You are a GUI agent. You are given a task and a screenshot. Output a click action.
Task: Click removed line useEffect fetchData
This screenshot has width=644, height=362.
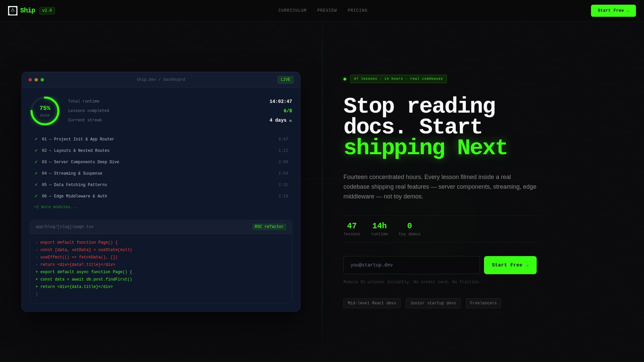pyautogui.click(x=76, y=257)
